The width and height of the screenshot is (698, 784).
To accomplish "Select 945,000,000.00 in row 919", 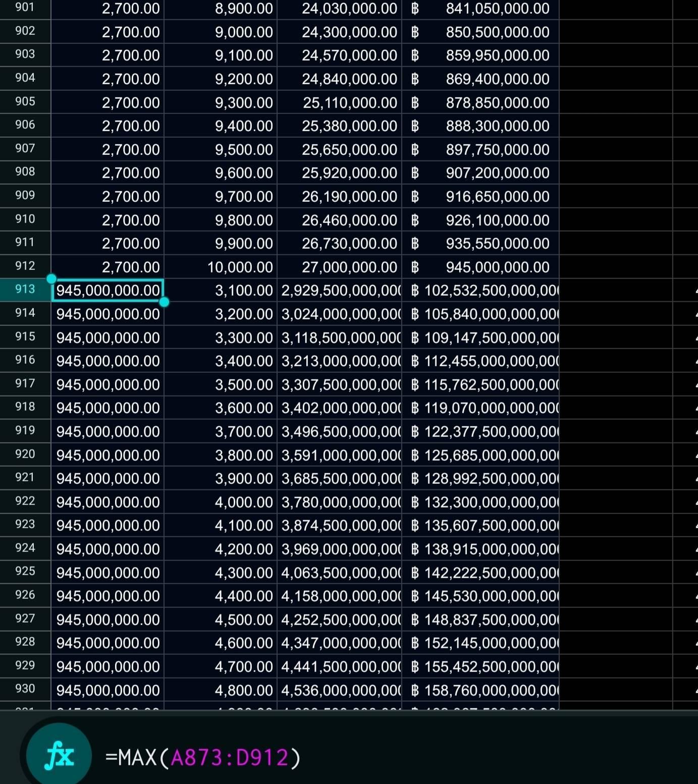I will pyautogui.click(x=108, y=431).
